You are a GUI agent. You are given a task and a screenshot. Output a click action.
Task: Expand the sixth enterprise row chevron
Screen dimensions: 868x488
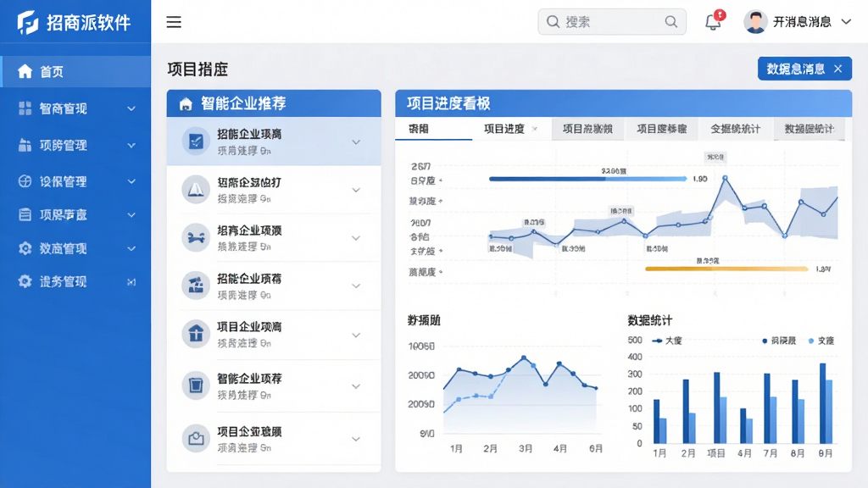coord(356,386)
